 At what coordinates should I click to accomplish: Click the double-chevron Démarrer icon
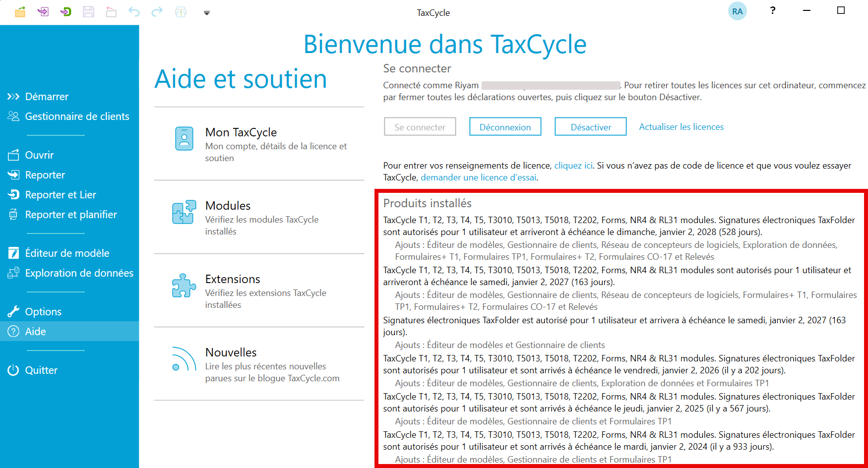pos(13,97)
